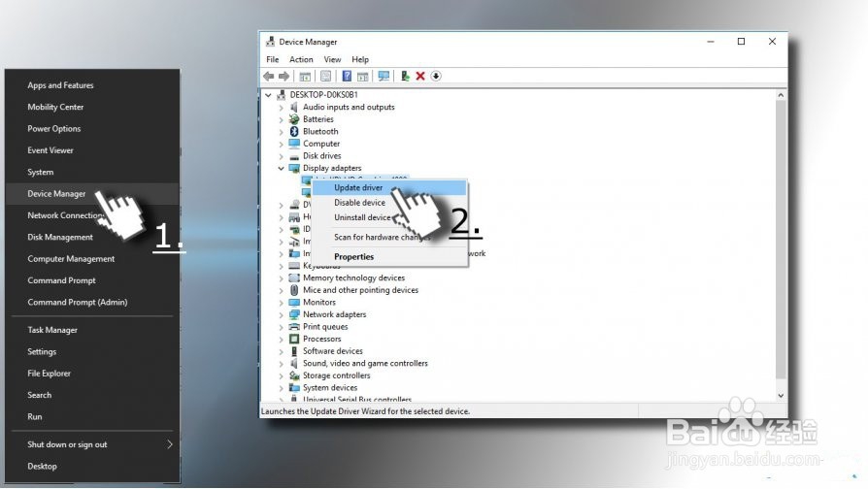Viewport: 868px width, 489px height.
Task: Click the Mice and other pointing devices icon
Action: point(294,290)
